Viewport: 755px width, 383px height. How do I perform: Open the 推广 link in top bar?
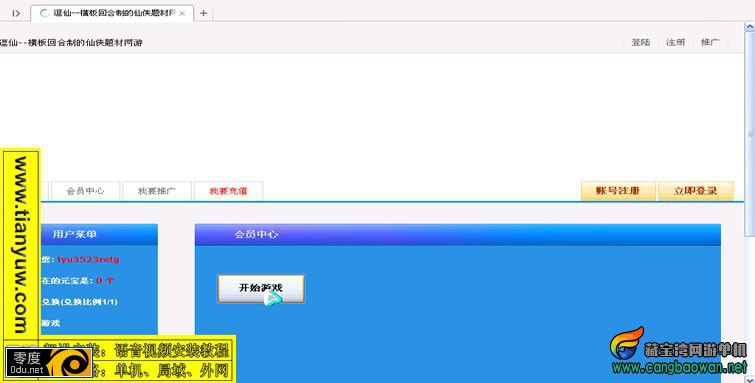tap(710, 42)
